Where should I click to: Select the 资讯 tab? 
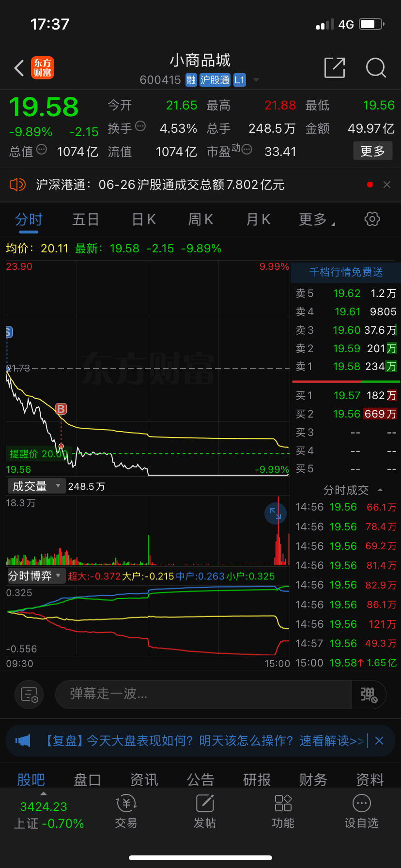click(x=144, y=779)
